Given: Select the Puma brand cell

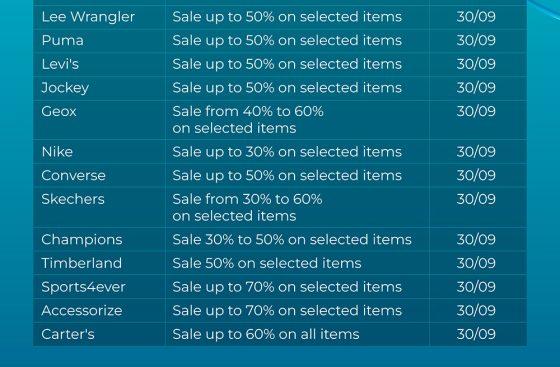Looking at the screenshot, I should 99,41.
